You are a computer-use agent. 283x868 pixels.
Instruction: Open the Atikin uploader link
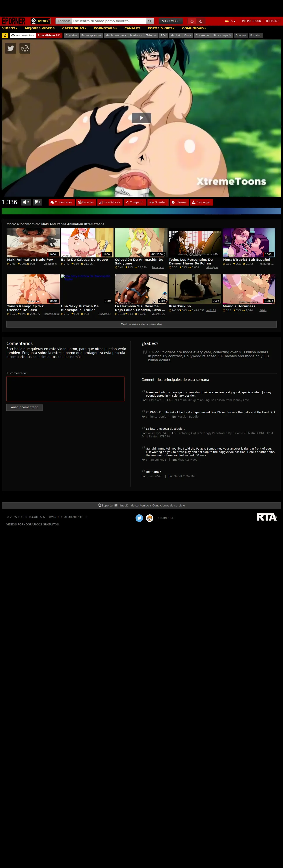[x=263, y=310]
